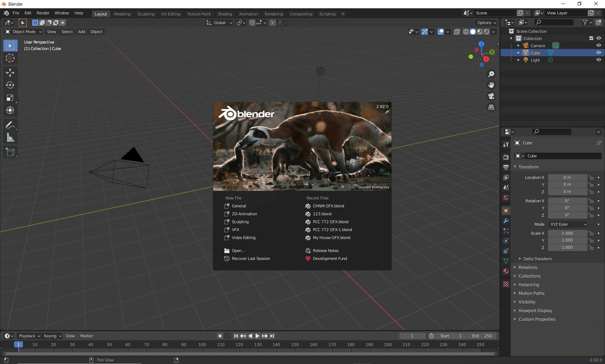Open the Render menu
605x364 pixels.
point(43,13)
